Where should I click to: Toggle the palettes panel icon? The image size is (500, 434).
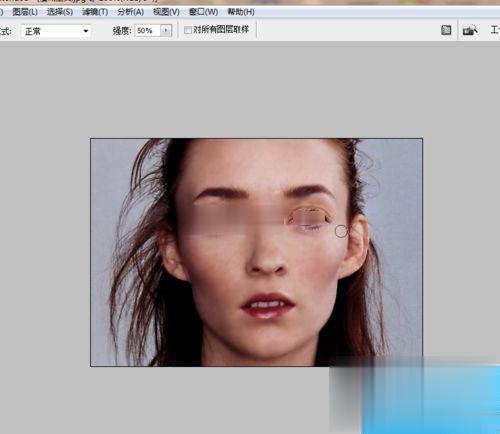446,30
